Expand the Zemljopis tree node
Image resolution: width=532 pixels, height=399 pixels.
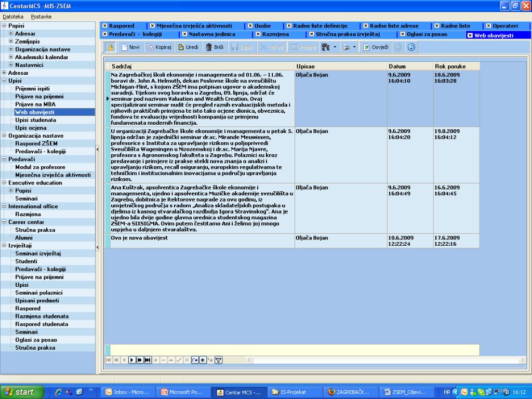tap(11, 41)
